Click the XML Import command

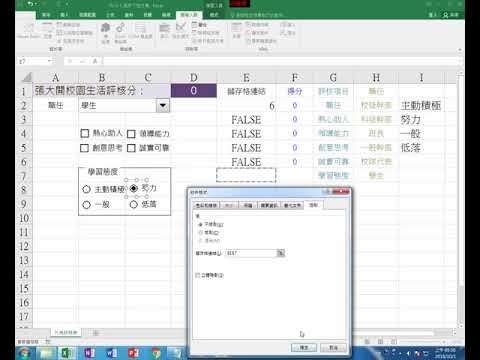tap(288, 25)
